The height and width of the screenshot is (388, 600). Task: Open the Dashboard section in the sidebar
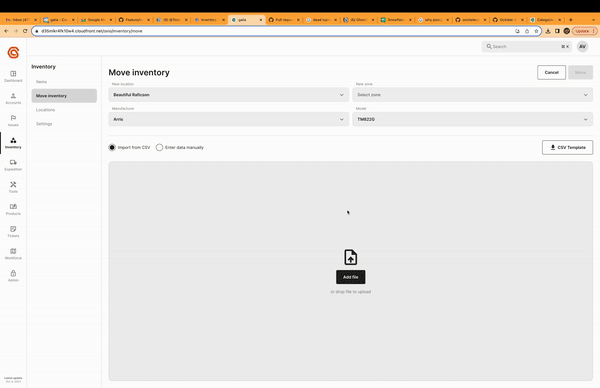13,76
